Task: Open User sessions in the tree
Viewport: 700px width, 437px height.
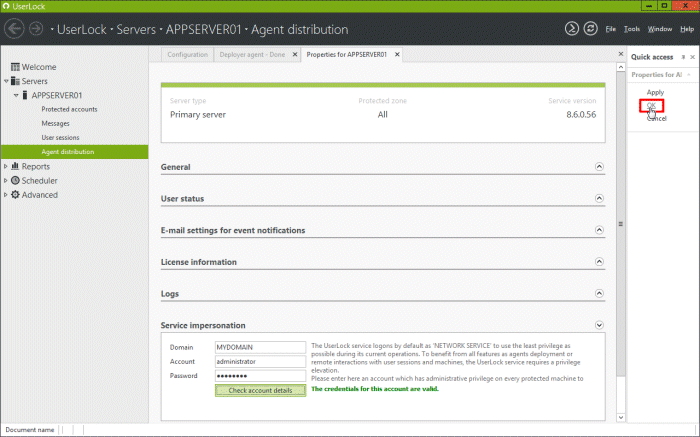Action: tap(60, 138)
